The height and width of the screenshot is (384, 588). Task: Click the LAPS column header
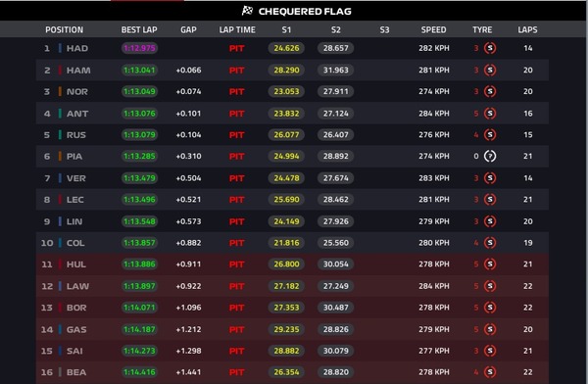point(527,29)
